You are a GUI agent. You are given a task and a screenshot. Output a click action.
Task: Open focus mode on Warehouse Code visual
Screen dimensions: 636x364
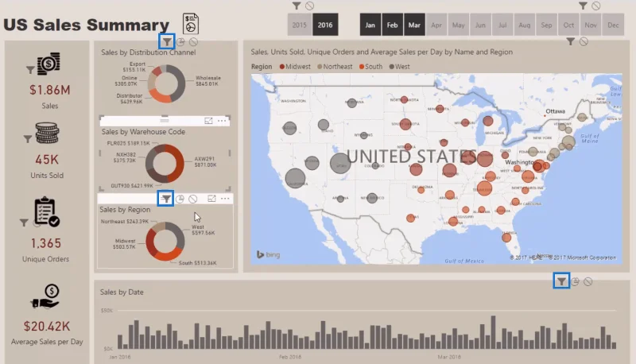208,121
